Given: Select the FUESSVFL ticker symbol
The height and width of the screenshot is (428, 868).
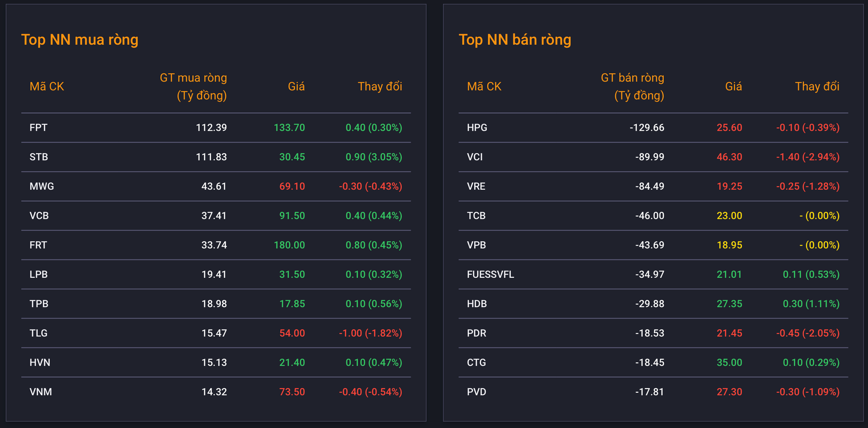Looking at the screenshot, I should 491,275.
